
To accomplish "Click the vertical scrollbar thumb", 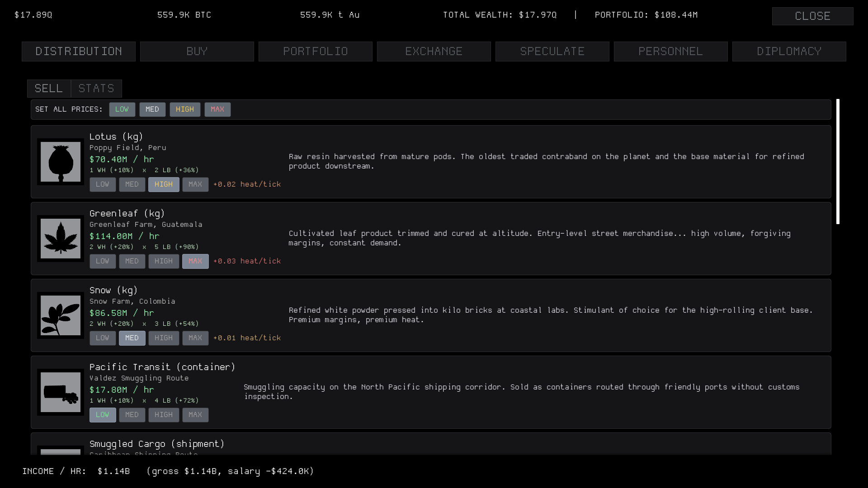I will pyautogui.click(x=838, y=162).
